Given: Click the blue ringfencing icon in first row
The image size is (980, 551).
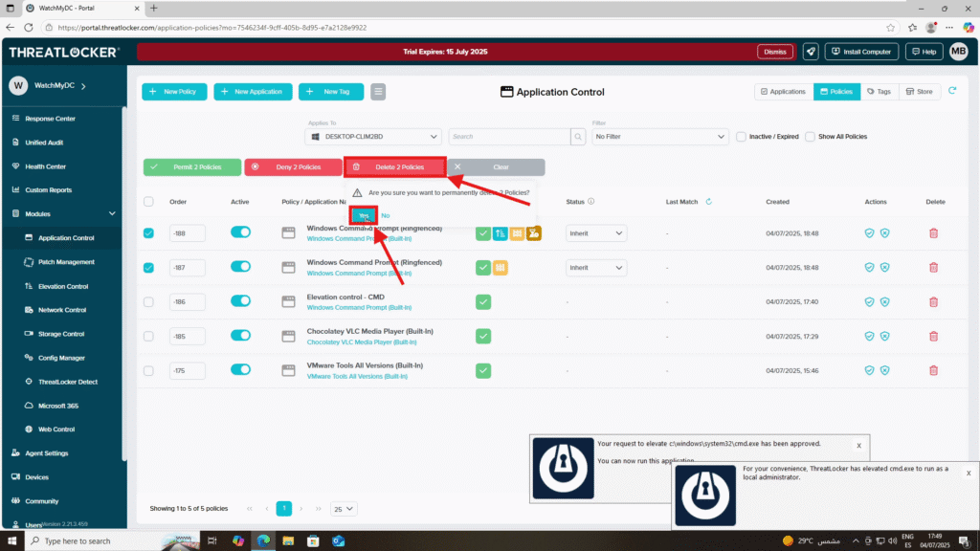Looking at the screenshot, I should [x=500, y=233].
